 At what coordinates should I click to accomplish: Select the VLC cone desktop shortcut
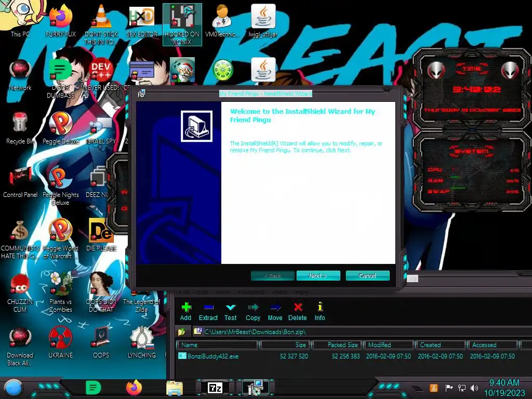(101, 24)
